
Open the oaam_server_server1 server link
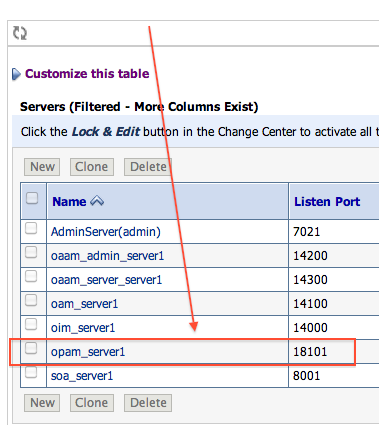coord(106,280)
